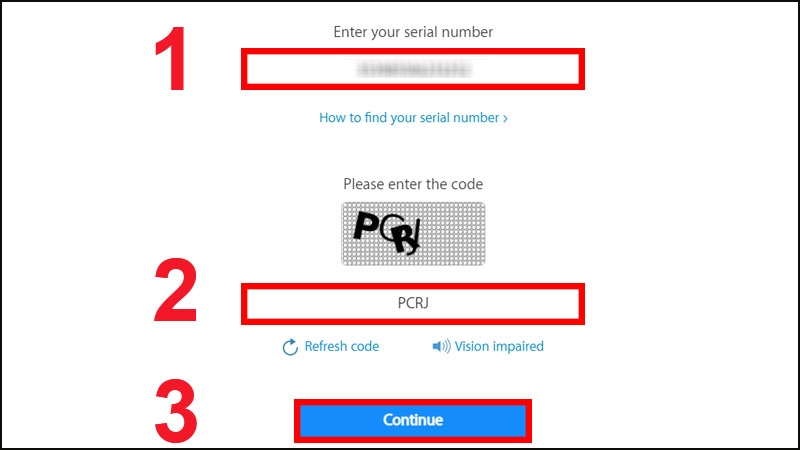The width and height of the screenshot is (800, 450).
Task: Open the "Vision impaired" link
Action: point(499,347)
